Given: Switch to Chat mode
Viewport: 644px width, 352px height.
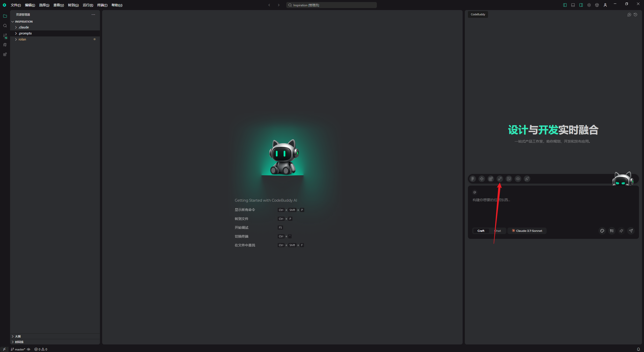Looking at the screenshot, I should pyautogui.click(x=497, y=231).
